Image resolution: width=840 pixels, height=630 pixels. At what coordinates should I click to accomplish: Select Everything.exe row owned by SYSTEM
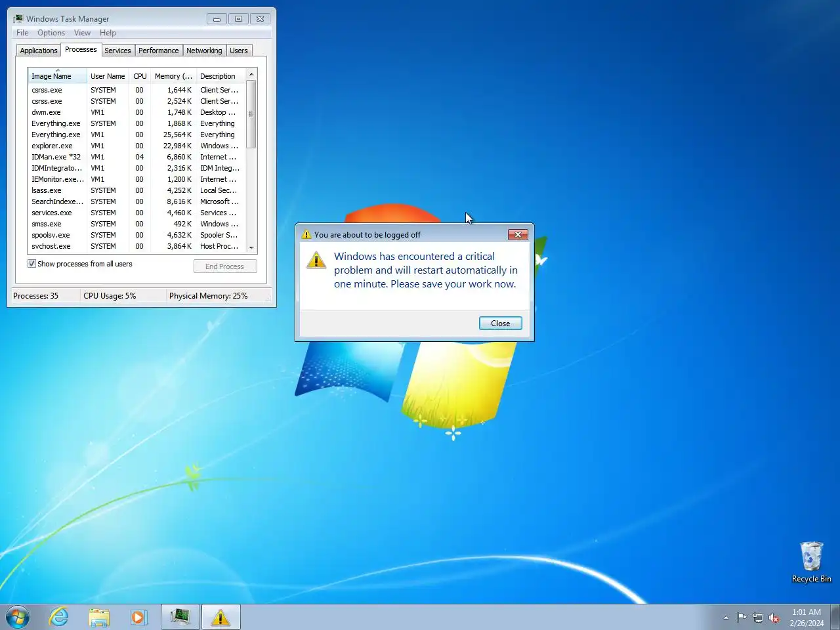(136, 123)
